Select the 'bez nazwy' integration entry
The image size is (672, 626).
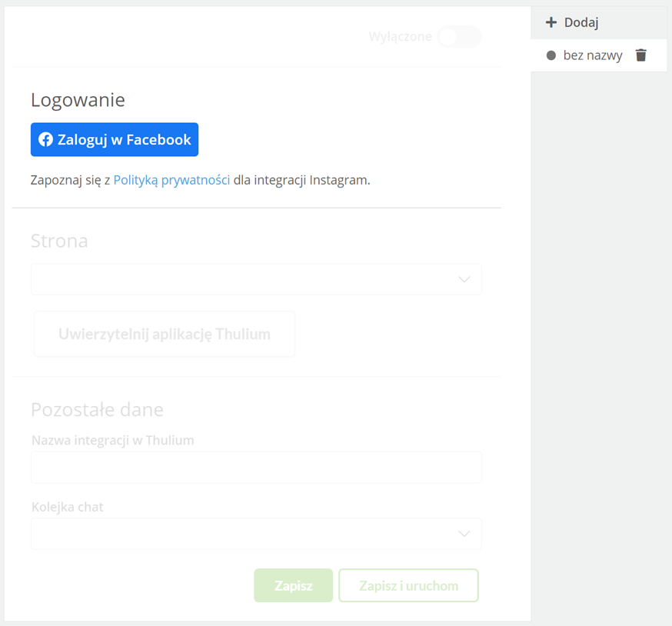pyautogui.click(x=599, y=55)
